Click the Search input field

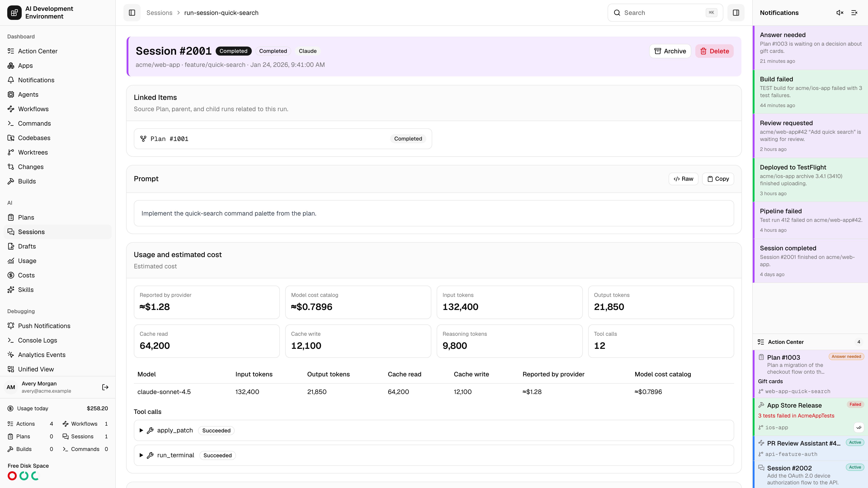(665, 13)
